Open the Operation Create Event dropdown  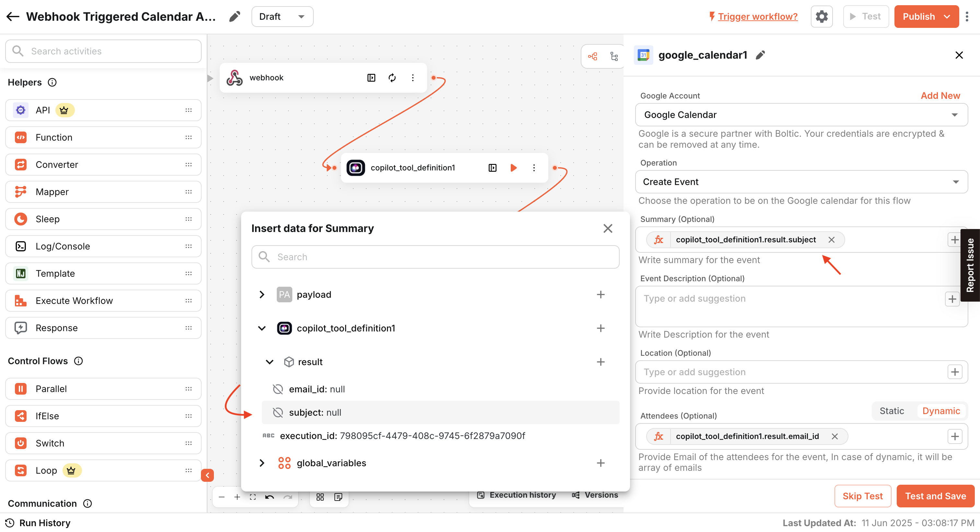click(x=801, y=182)
